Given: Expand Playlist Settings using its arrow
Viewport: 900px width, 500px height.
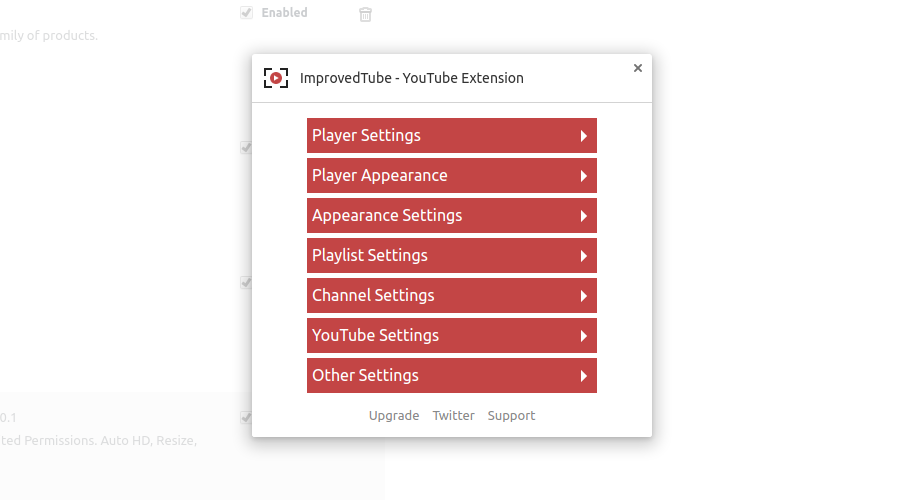Looking at the screenshot, I should click(x=583, y=256).
